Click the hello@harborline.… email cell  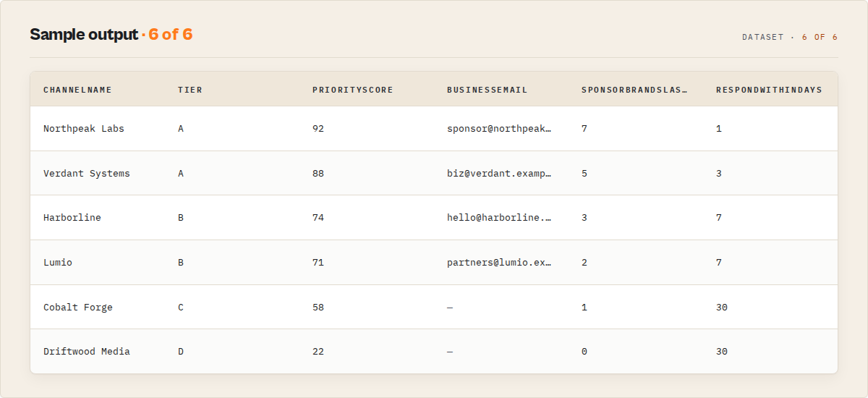coord(500,218)
